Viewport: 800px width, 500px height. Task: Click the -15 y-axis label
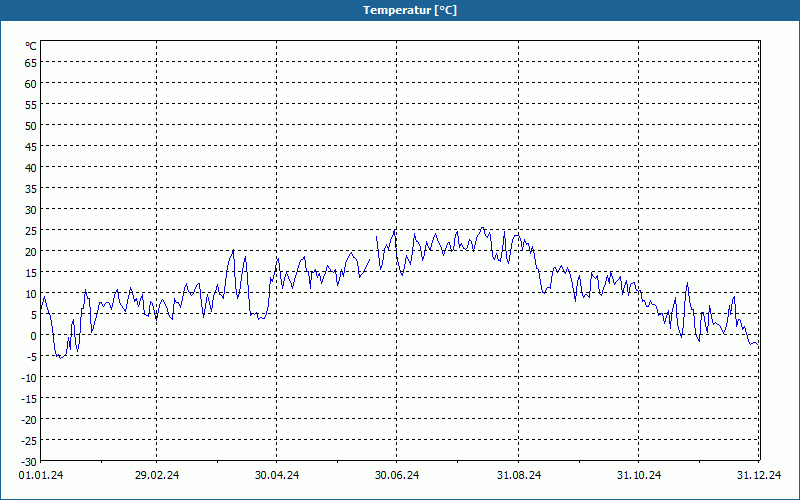pos(29,399)
